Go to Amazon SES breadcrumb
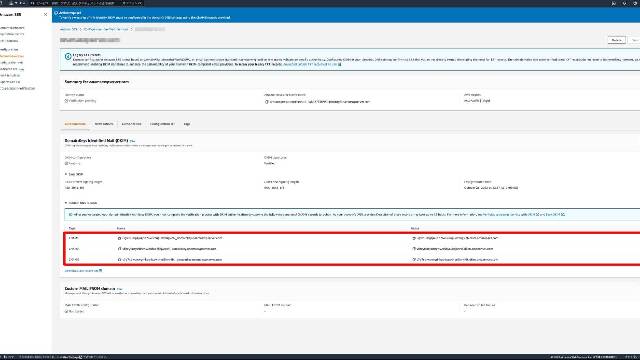 tap(69, 29)
